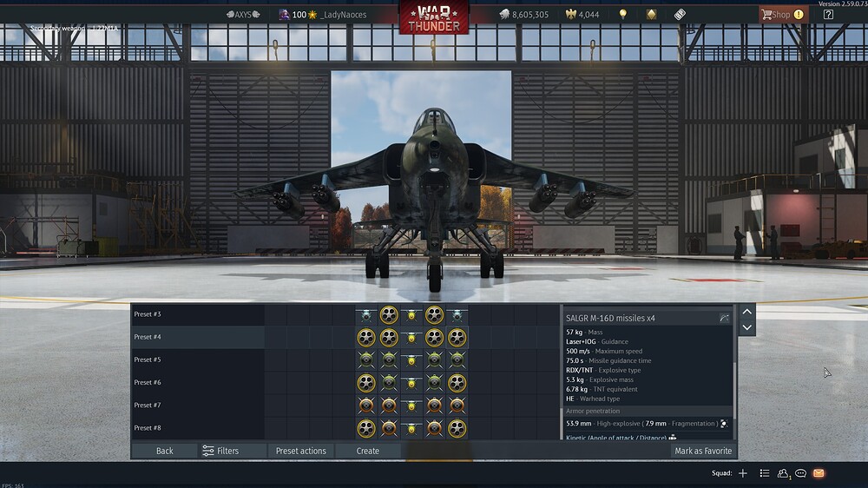Click the gold diamond icon in top bar
The height and width of the screenshot is (488, 868).
point(652,15)
